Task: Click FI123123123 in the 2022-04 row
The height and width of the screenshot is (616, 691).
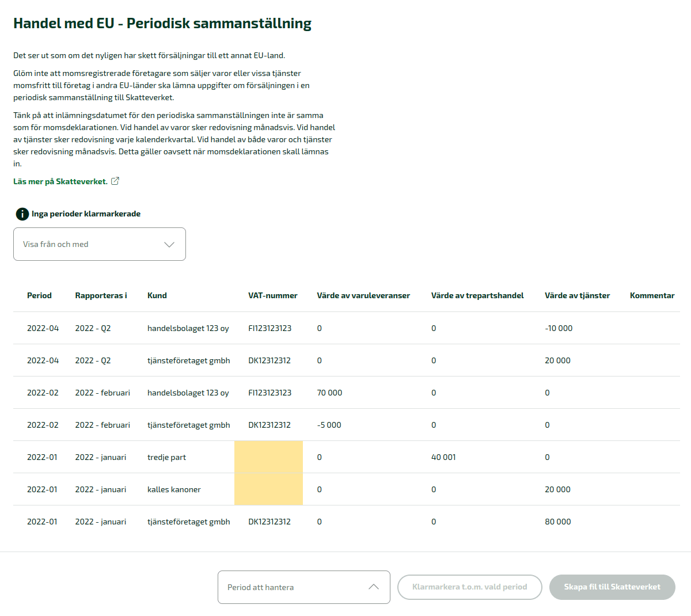Action: click(x=269, y=328)
